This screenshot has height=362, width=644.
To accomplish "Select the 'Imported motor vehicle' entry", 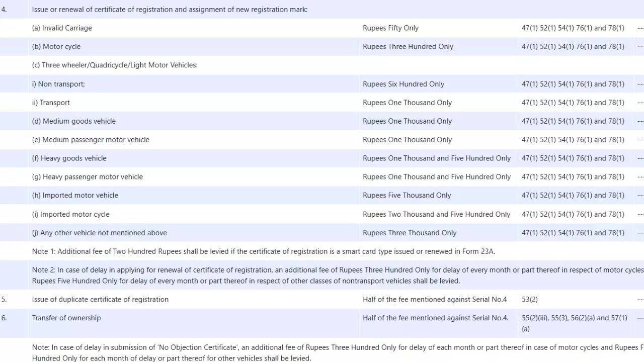I will click(x=75, y=196).
